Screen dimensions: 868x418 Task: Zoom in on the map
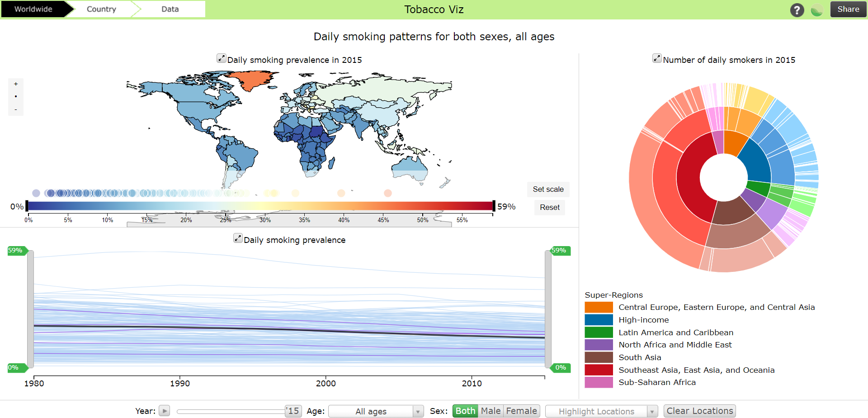pos(16,84)
